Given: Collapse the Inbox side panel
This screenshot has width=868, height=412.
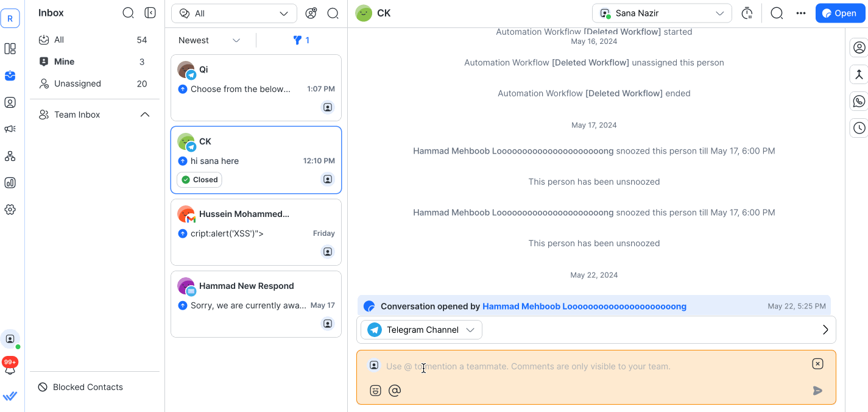Looking at the screenshot, I should pos(150,13).
